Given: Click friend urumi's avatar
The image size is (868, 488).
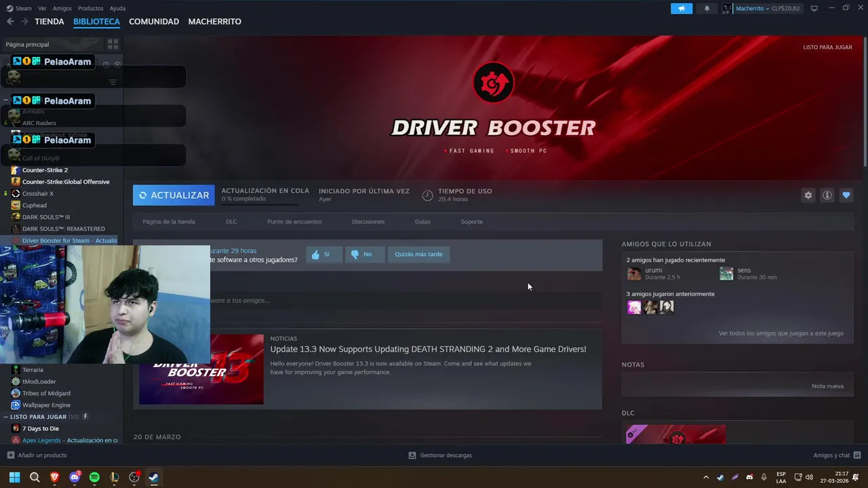Looking at the screenshot, I should tap(634, 273).
